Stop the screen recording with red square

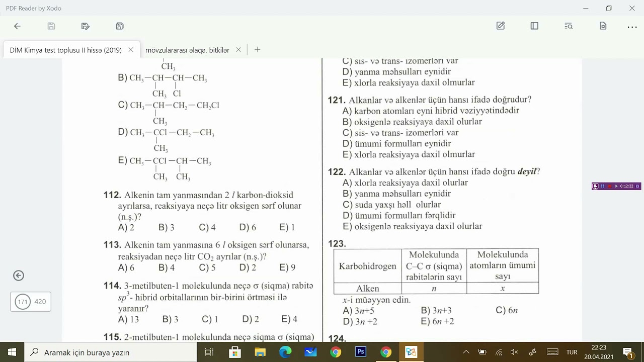(x=609, y=186)
